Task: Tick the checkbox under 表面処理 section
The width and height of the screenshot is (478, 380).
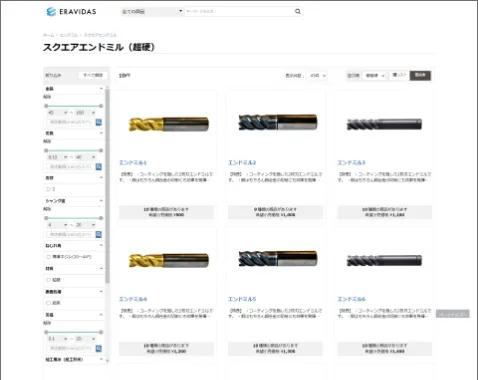Action: [x=48, y=303]
